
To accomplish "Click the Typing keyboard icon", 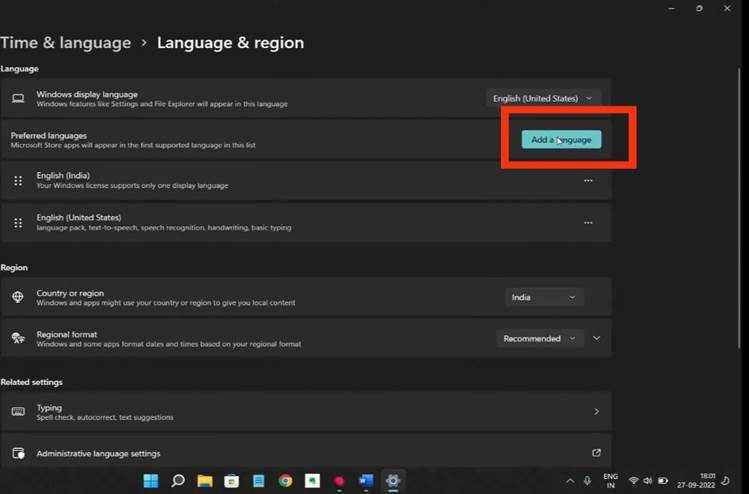I will point(18,411).
